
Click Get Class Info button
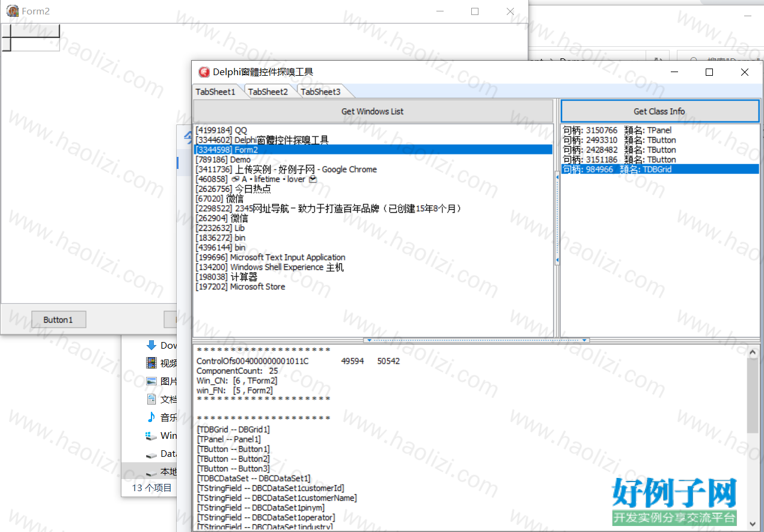pyautogui.click(x=659, y=111)
